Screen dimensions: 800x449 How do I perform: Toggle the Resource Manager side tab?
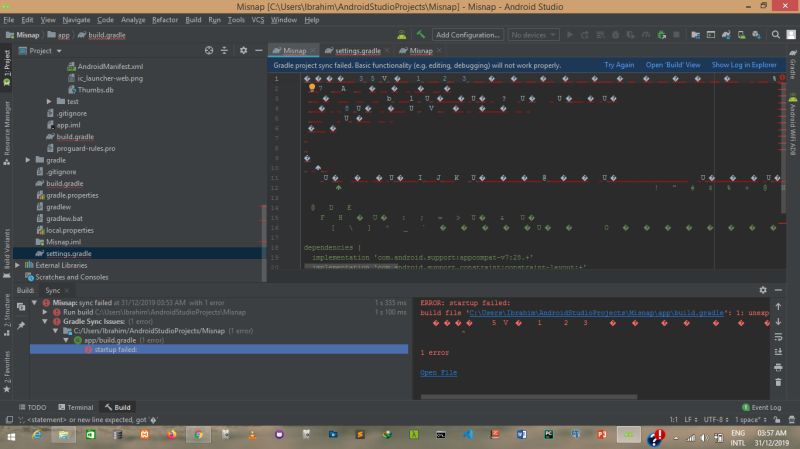(x=7, y=133)
